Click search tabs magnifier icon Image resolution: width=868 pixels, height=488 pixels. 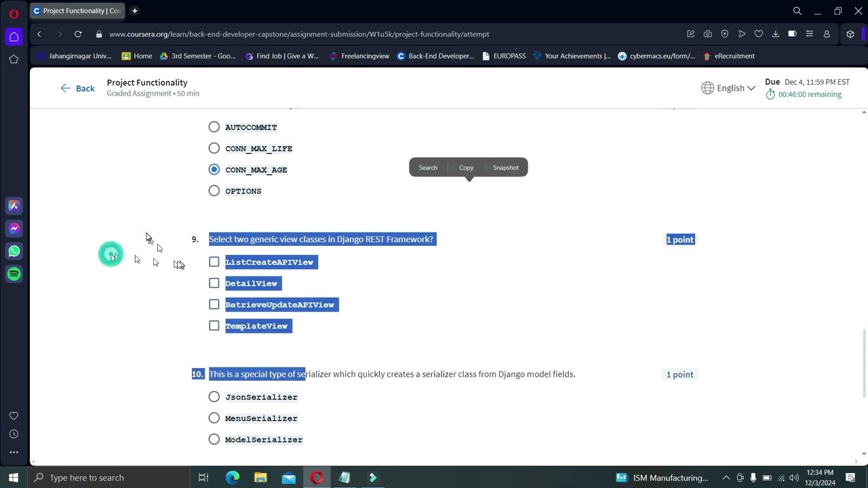tap(797, 11)
